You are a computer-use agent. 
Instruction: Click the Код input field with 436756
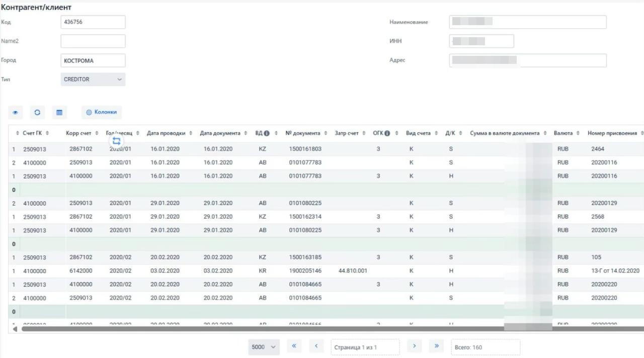pyautogui.click(x=93, y=22)
